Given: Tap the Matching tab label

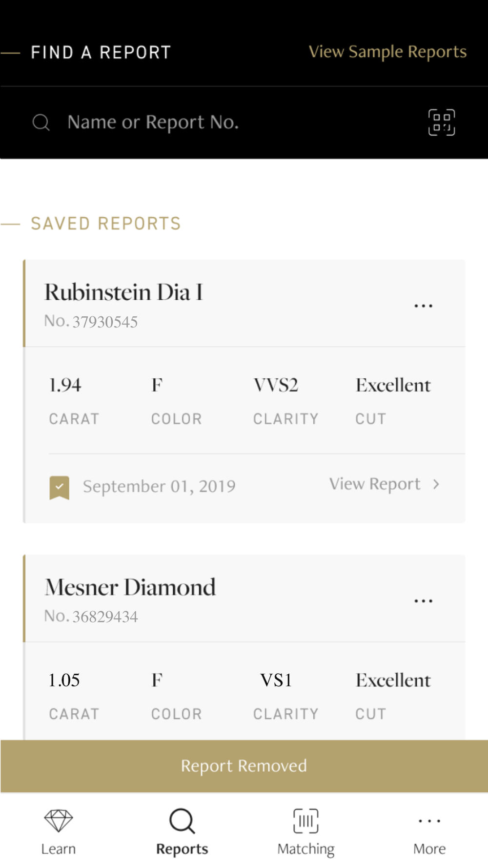Looking at the screenshot, I should coord(306,849).
